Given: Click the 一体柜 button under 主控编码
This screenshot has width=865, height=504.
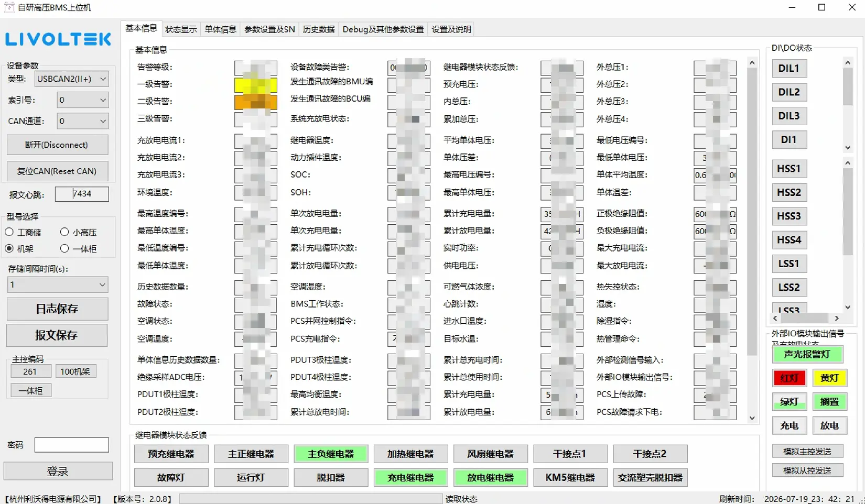Looking at the screenshot, I should (31, 390).
